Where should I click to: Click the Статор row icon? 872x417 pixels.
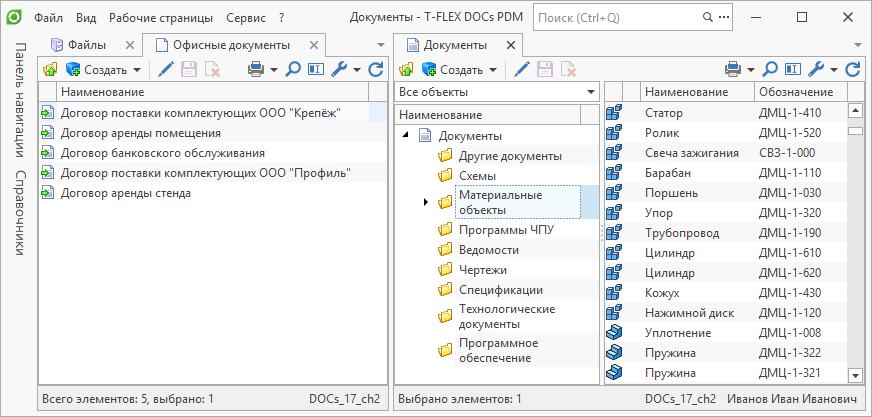click(x=613, y=113)
